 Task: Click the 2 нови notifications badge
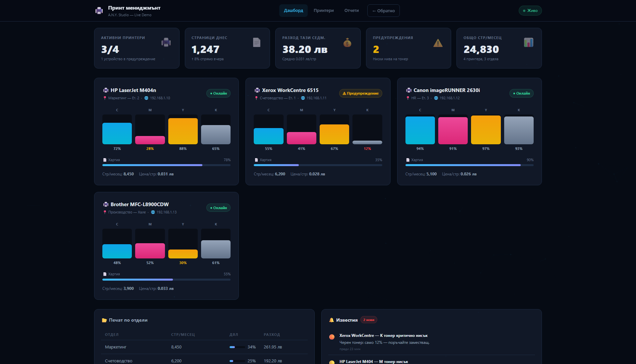[x=369, y=320]
